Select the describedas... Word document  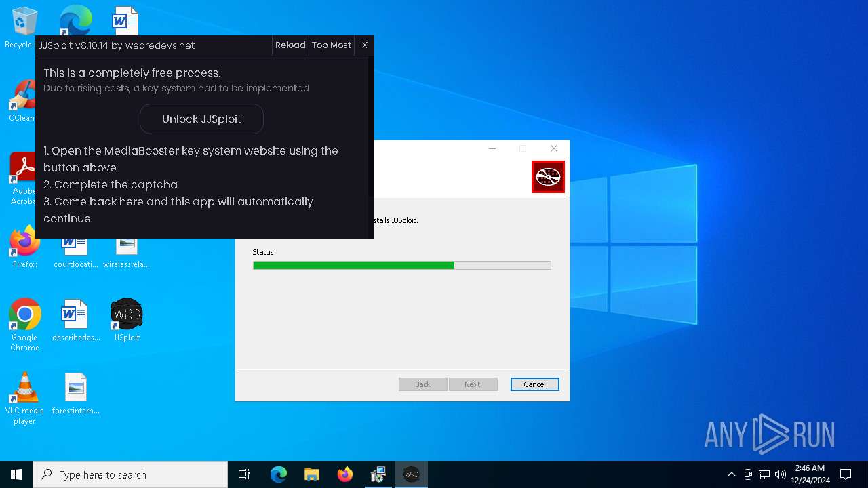pos(75,320)
